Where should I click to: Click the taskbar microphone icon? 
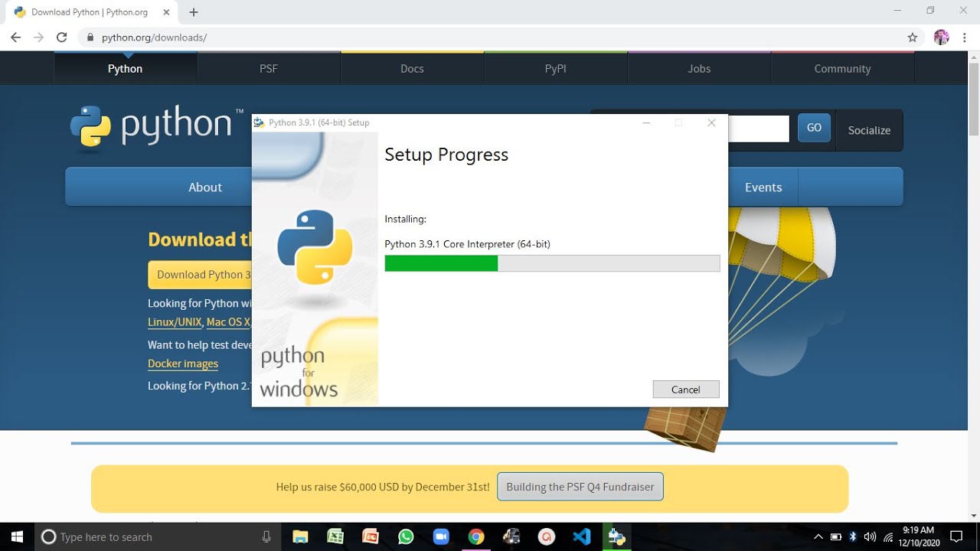point(266,536)
